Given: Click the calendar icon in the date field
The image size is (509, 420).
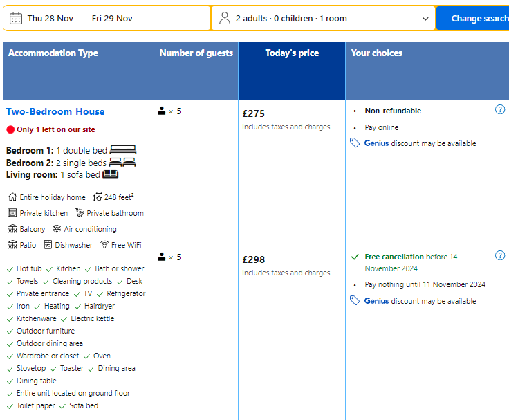Looking at the screenshot, I should pyautogui.click(x=16, y=19).
